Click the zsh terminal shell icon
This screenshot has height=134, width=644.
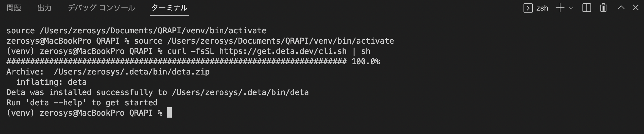pyautogui.click(x=528, y=8)
